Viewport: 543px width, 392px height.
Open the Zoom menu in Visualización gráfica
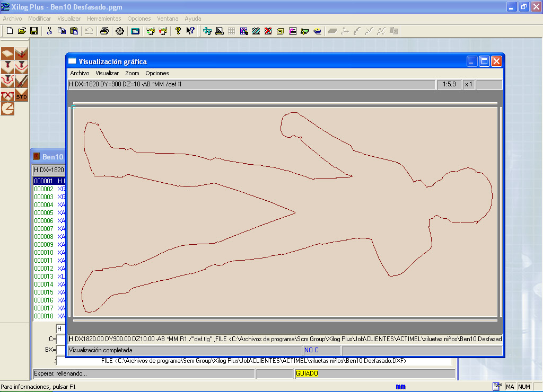(x=132, y=73)
